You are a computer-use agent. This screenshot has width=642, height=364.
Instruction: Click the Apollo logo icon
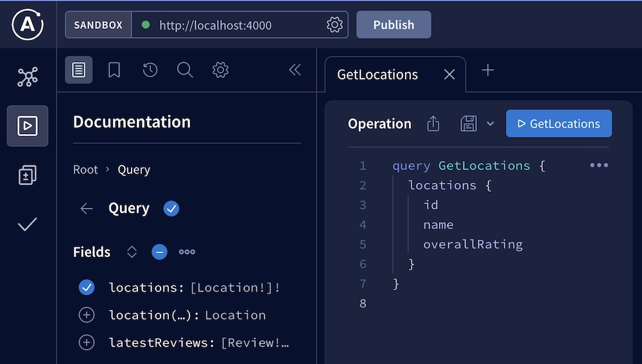click(x=28, y=25)
